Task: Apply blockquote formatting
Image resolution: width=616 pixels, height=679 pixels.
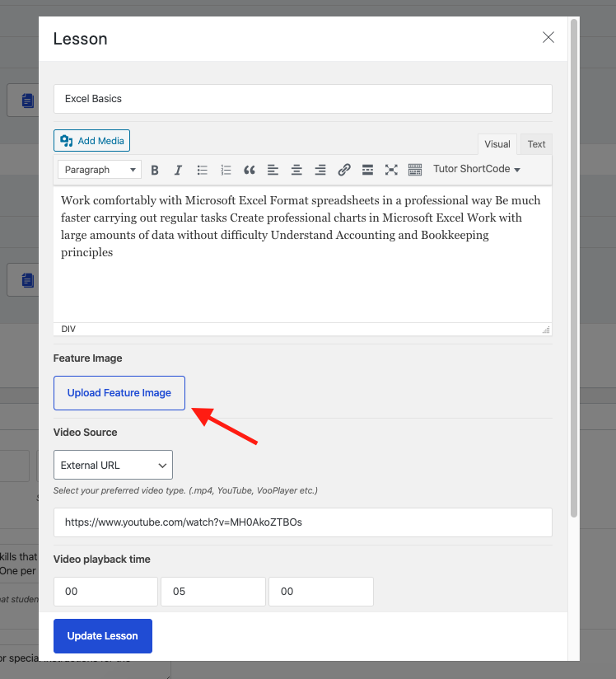Action: point(250,170)
